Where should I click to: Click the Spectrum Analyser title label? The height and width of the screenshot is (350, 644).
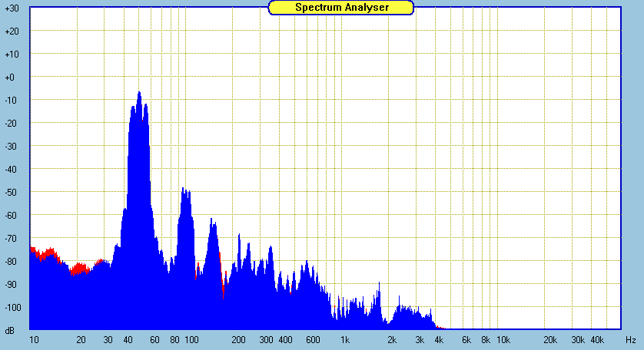point(341,8)
